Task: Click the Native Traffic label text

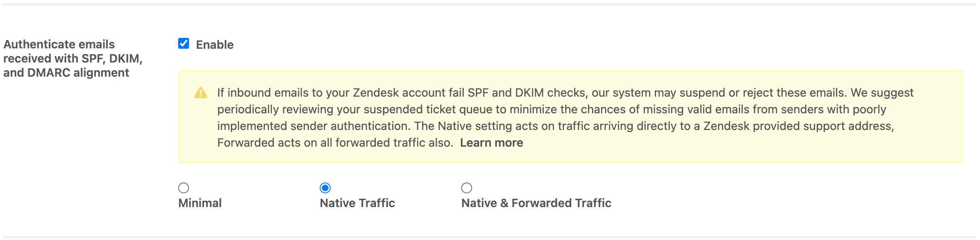Action: point(357,203)
